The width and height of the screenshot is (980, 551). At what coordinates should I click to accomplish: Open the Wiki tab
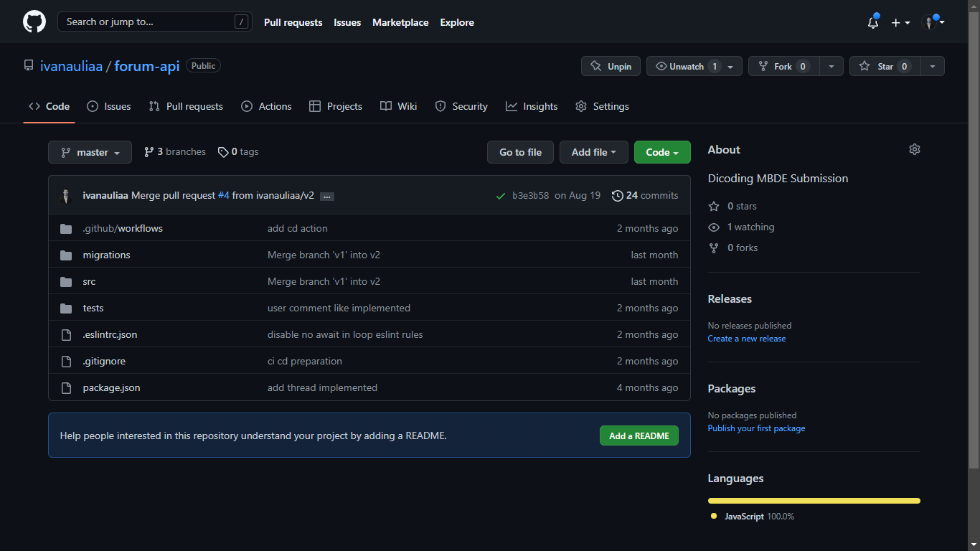pos(398,106)
